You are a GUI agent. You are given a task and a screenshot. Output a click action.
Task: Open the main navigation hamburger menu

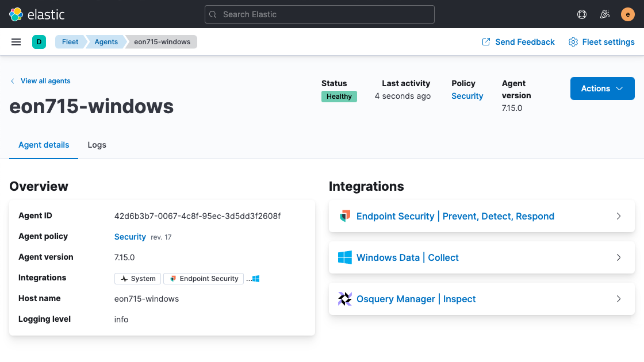(x=16, y=42)
